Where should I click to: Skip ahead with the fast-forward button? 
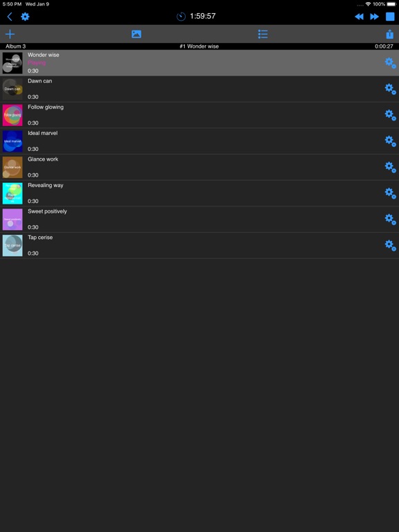point(374,17)
